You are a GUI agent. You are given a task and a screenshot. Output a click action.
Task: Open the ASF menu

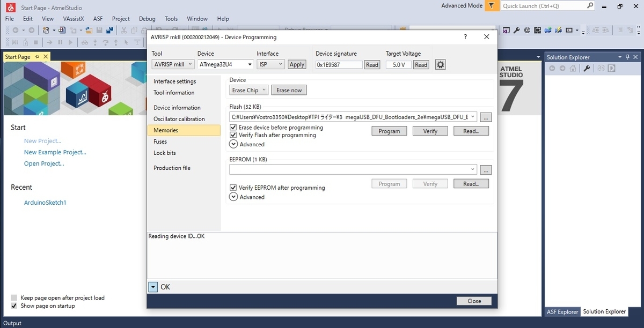click(98, 18)
